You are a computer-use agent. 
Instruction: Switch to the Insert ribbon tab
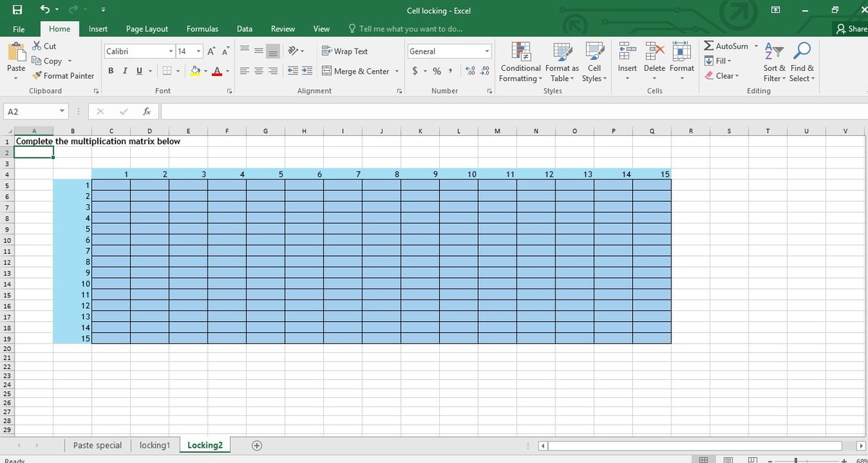click(98, 29)
